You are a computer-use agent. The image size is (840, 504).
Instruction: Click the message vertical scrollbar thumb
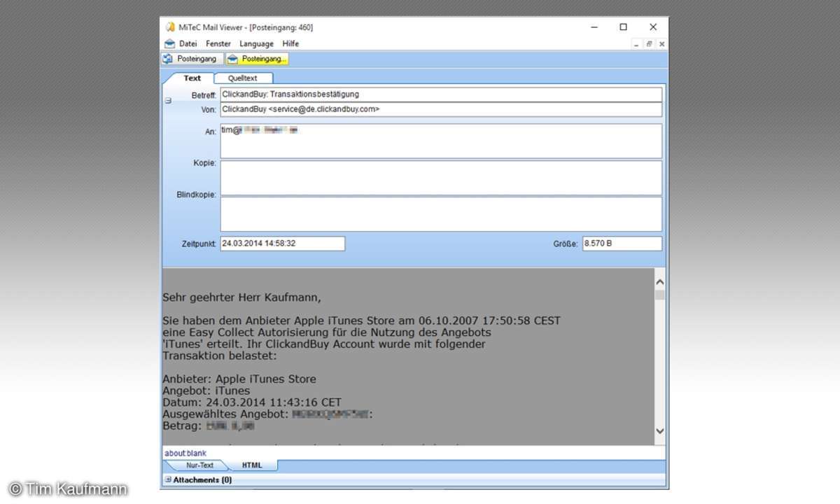point(659,295)
